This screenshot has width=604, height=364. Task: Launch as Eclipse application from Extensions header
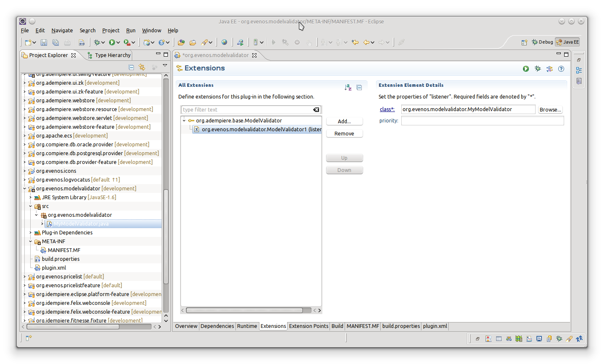(526, 69)
